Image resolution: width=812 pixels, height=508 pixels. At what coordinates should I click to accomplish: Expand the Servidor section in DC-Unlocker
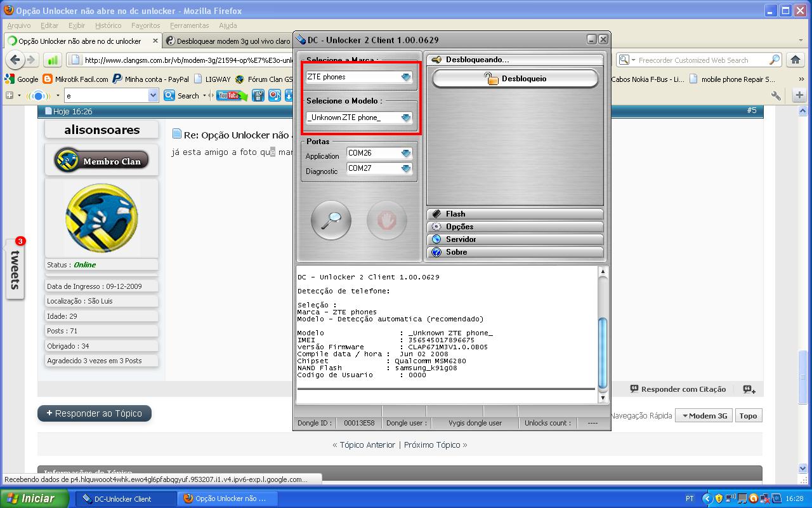515,239
